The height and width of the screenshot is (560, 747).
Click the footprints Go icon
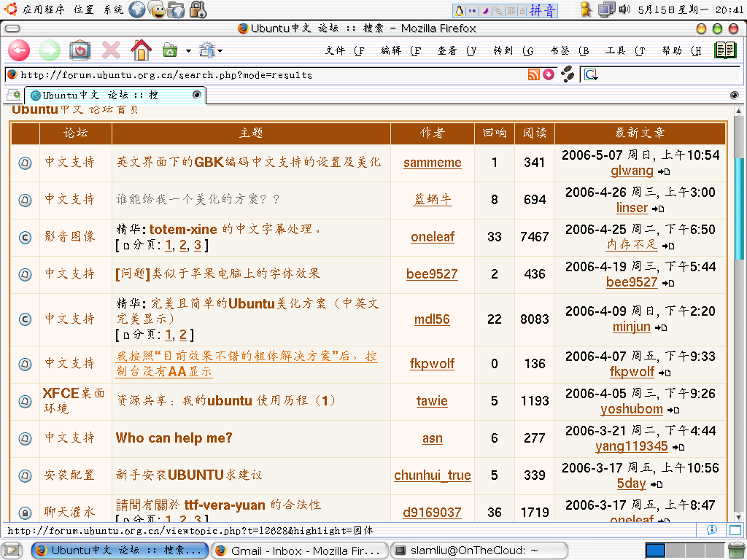567,74
